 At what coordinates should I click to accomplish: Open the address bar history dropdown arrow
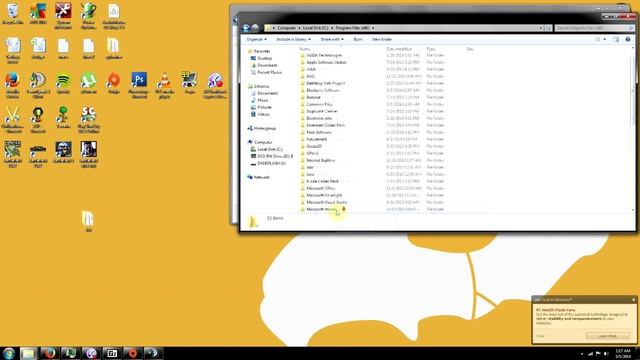[x=541, y=28]
